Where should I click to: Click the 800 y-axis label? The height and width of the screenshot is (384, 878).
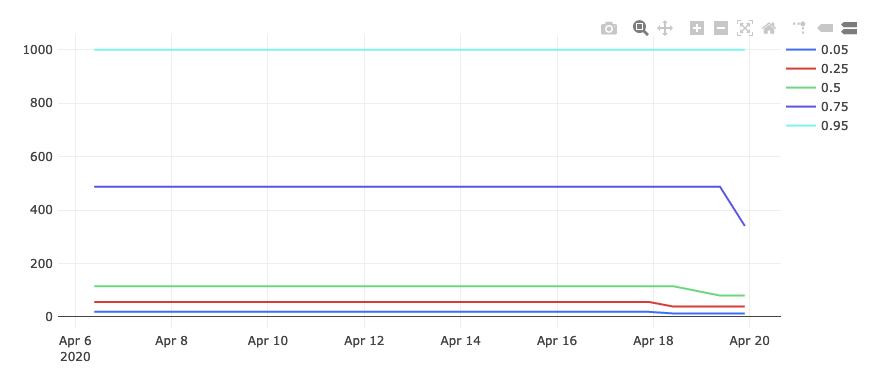(x=41, y=104)
